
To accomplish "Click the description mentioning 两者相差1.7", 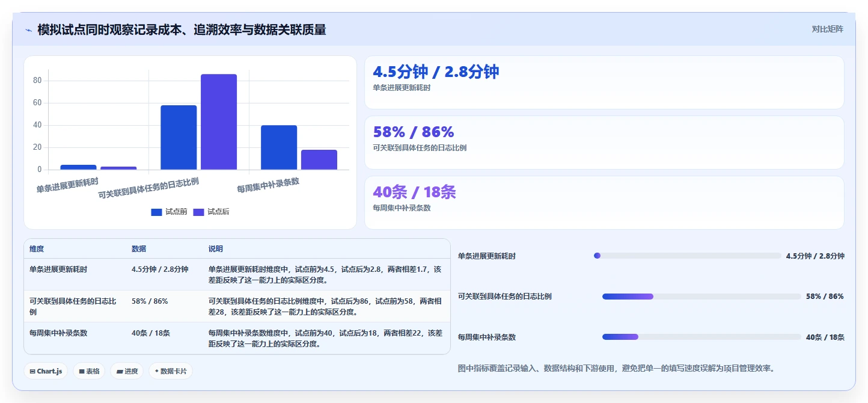I will pos(325,275).
